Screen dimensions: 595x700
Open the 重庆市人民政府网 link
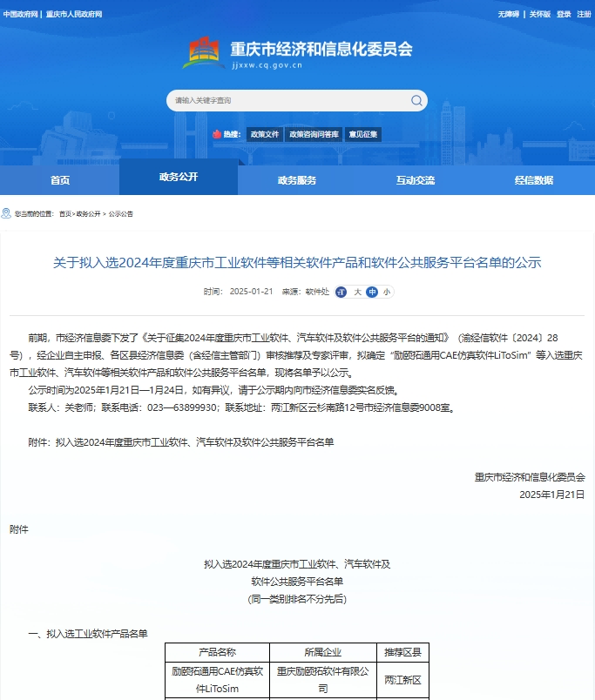click(x=74, y=14)
